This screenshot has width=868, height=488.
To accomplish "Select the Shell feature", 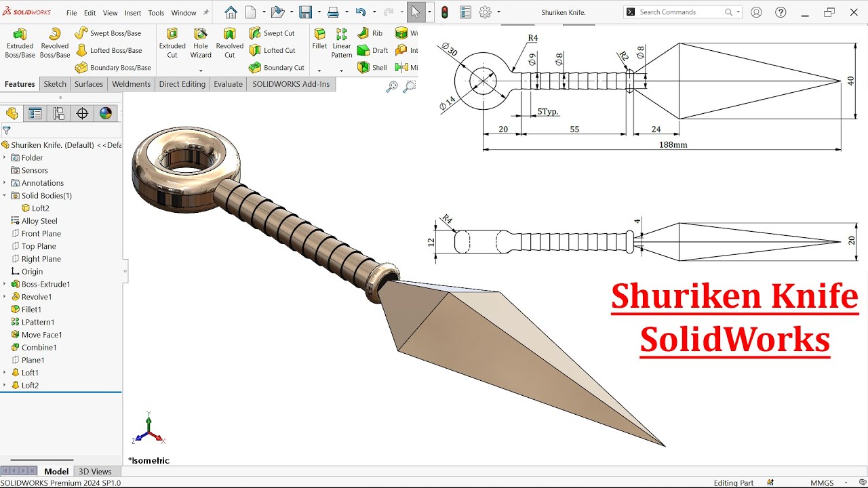I will point(372,67).
